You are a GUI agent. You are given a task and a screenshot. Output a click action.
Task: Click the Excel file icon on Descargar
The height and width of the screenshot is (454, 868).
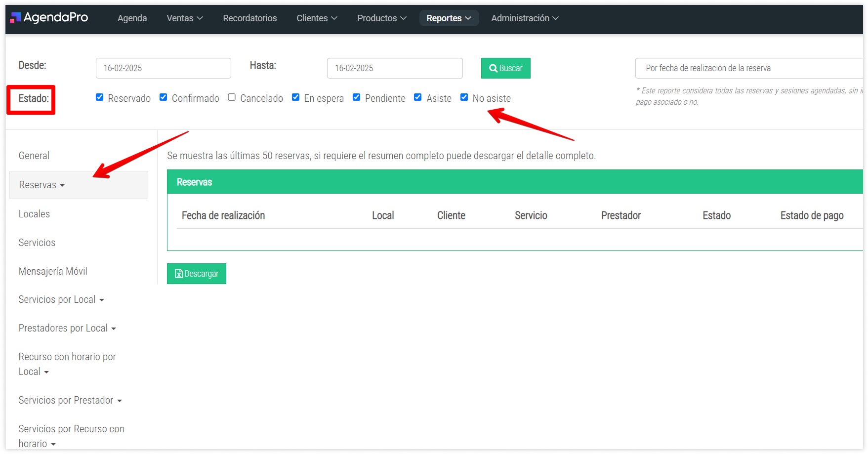click(179, 274)
